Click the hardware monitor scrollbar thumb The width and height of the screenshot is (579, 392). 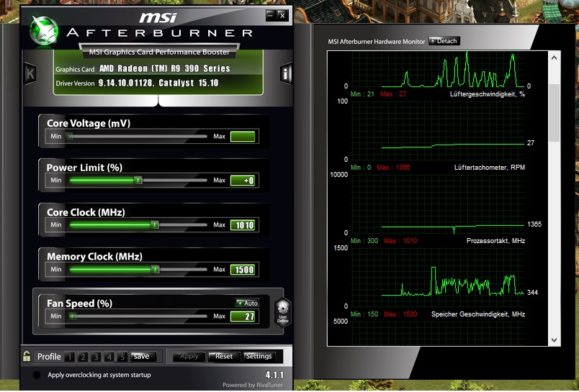(554, 113)
